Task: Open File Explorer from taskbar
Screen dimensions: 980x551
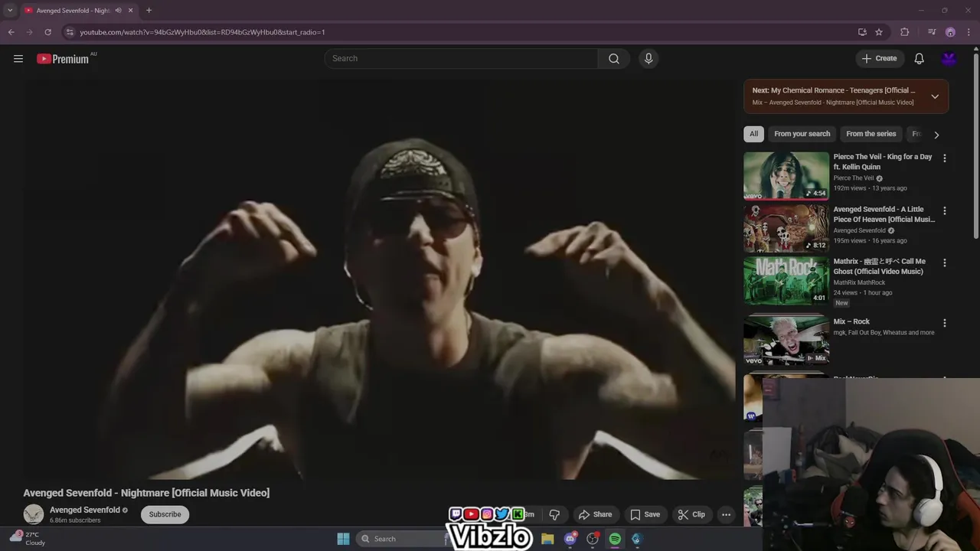Action: click(x=547, y=539)
